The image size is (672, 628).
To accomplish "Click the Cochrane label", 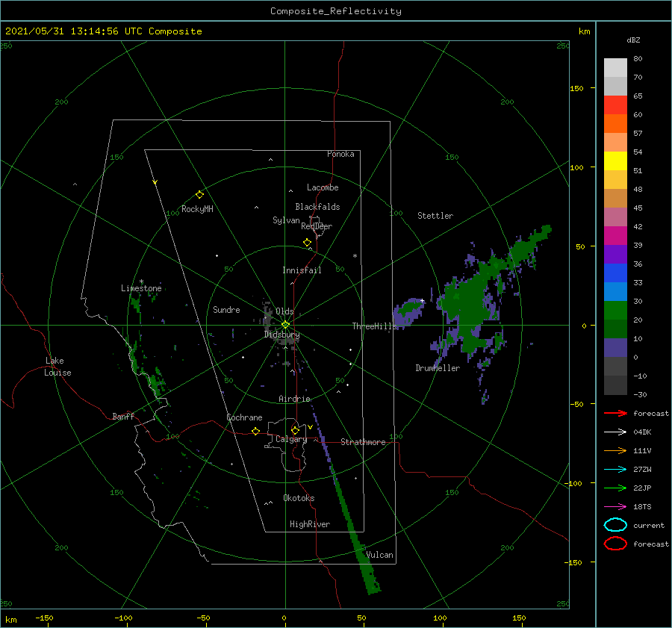I will pos(244,417).
